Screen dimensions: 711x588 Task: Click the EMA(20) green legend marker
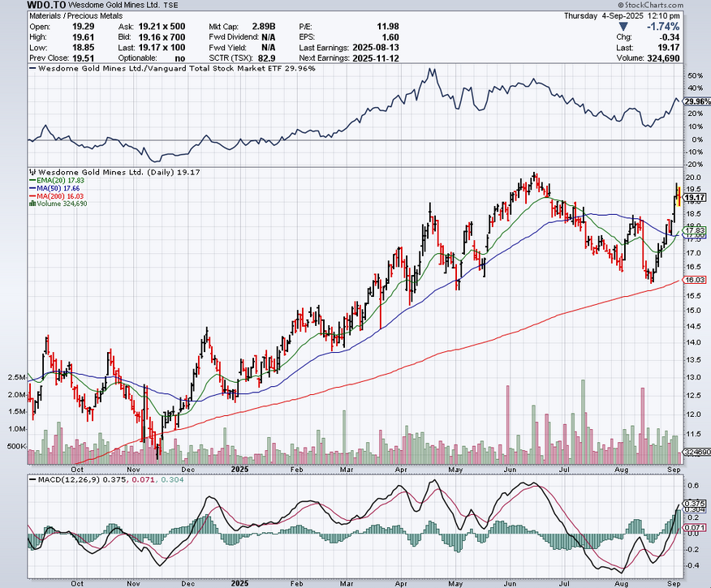click(x=32, y=181)
